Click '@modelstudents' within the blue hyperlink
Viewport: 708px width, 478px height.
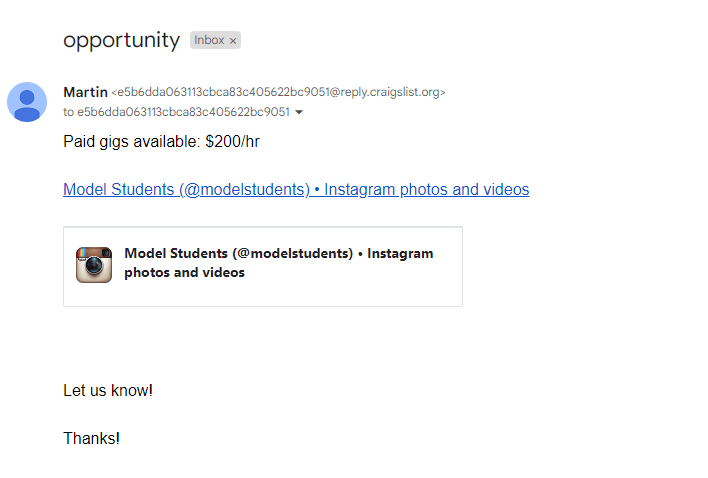click(244, 189)
